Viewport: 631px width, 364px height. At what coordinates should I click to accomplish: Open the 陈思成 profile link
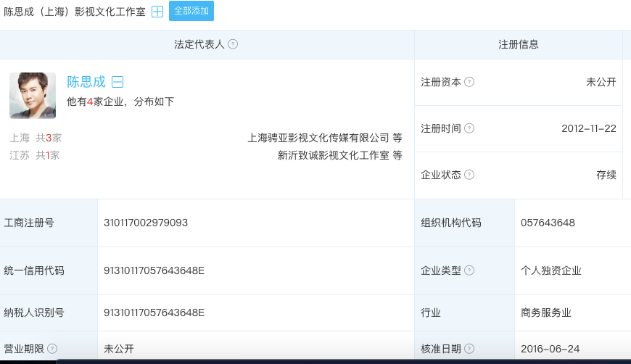[x=86, y=82]
